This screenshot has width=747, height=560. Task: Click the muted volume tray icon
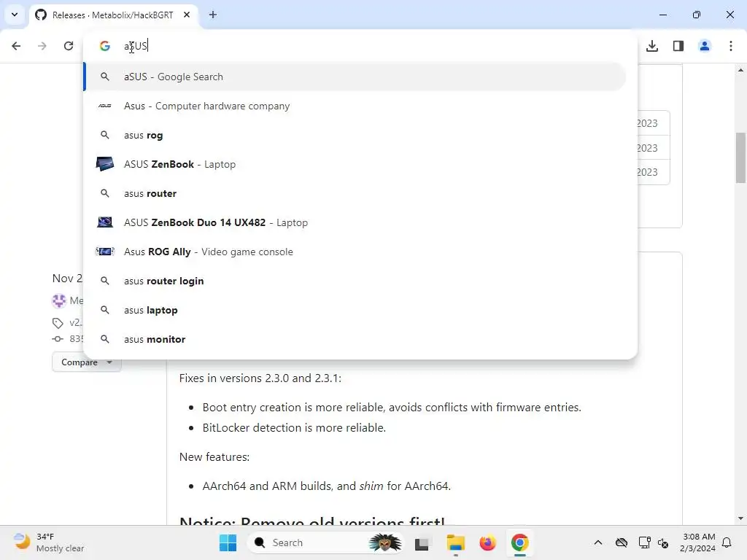point(663,542)
